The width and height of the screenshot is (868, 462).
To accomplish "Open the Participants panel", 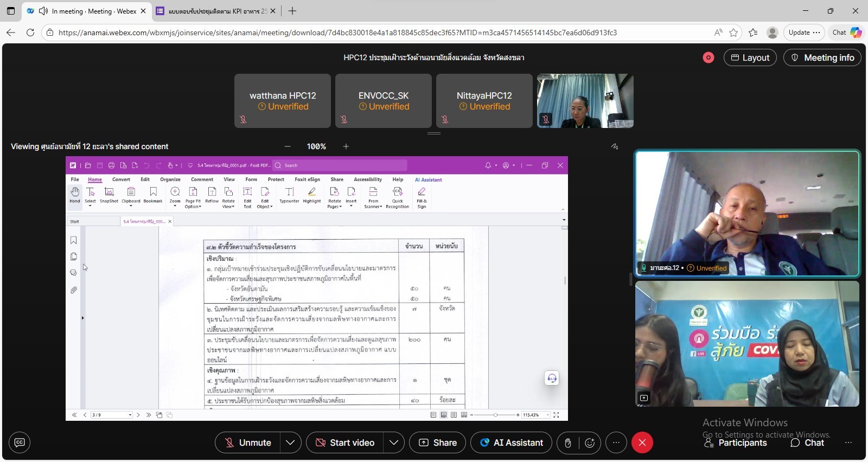I will [x=735, y=443].
